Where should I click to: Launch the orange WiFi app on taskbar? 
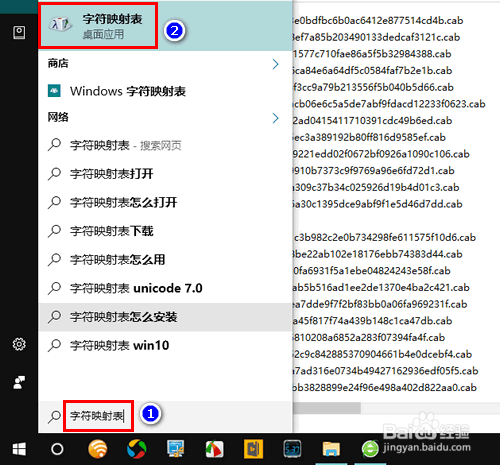tap(97, 449)
